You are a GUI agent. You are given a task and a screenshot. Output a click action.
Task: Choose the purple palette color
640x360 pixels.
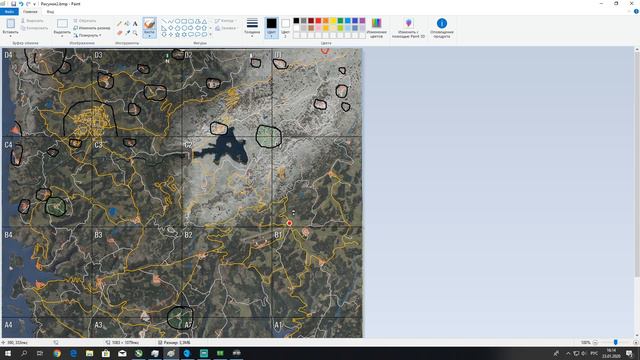[x=362, y=20]
